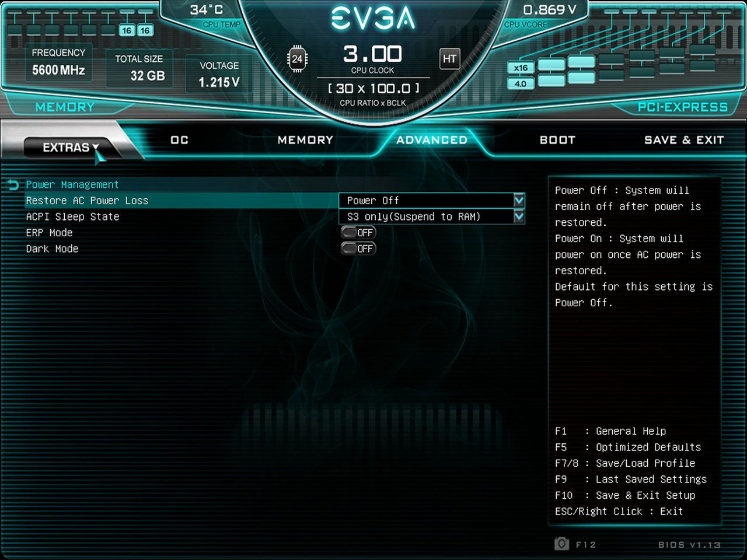The width and height of the screenshot is (747, 560).
Task: Click the F12 screenshot camera icon
Action: [x=561, y=544]
